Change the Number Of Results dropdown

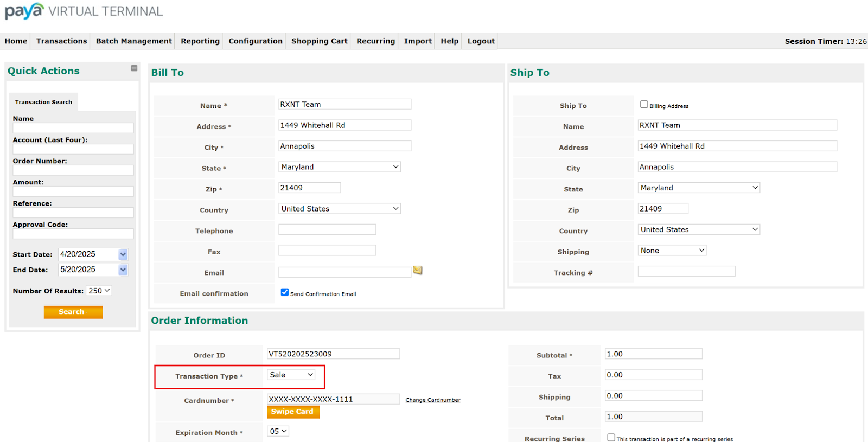point(99,291)
